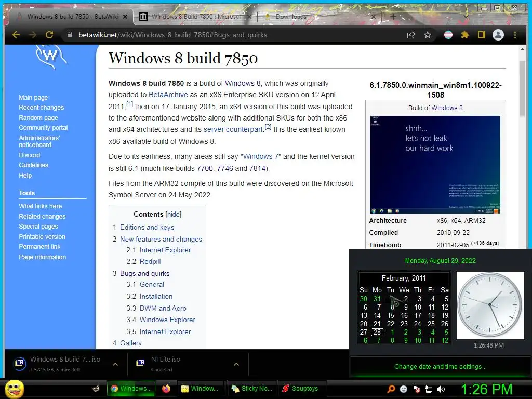Open the Window folder taskbar button
Screen dimensions: 532x399
(201, 389)
